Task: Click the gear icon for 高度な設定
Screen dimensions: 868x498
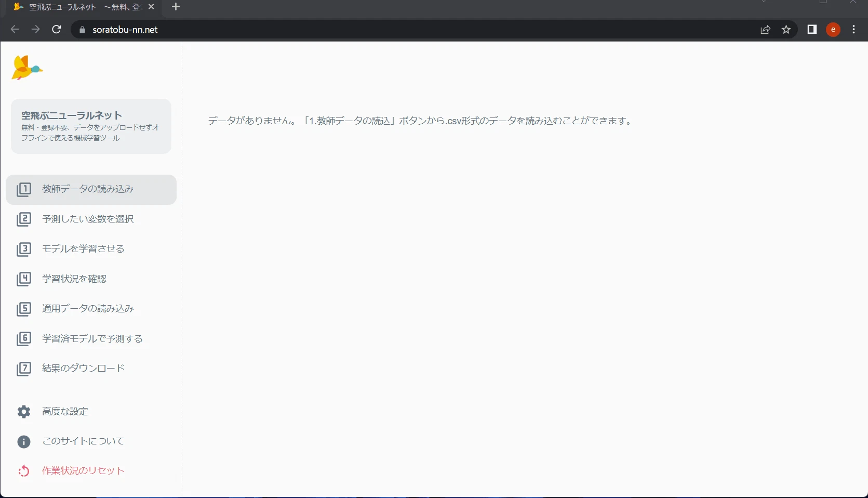Action: [24, 412]
